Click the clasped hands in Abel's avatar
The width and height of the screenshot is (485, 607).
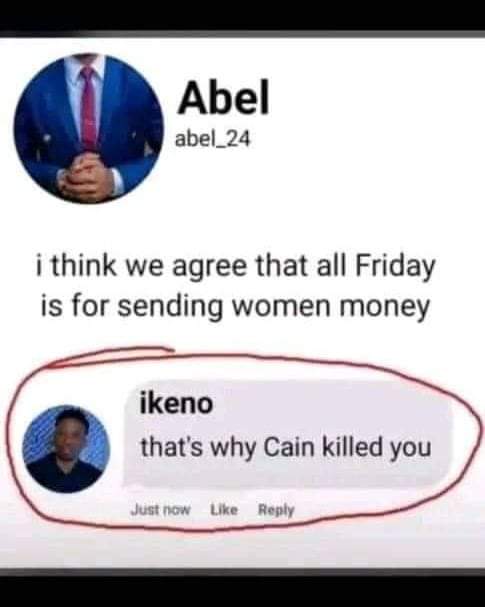[87, 176]
